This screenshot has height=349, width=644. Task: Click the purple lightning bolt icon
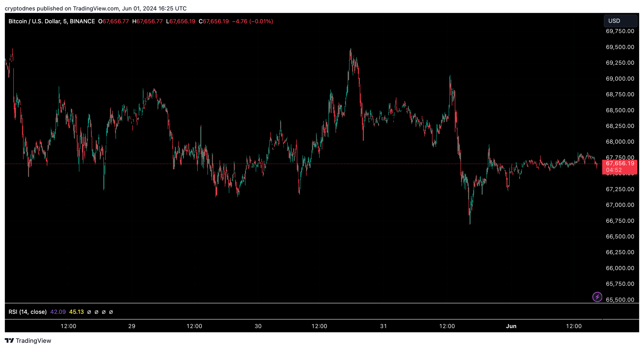(x=597, y=297)
